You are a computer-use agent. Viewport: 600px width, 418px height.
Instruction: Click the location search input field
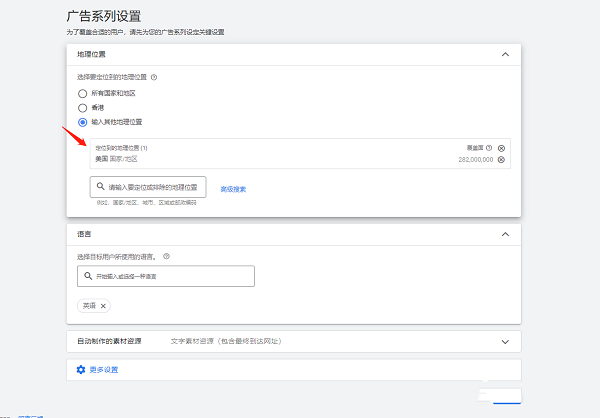click(x=155, y=187)
